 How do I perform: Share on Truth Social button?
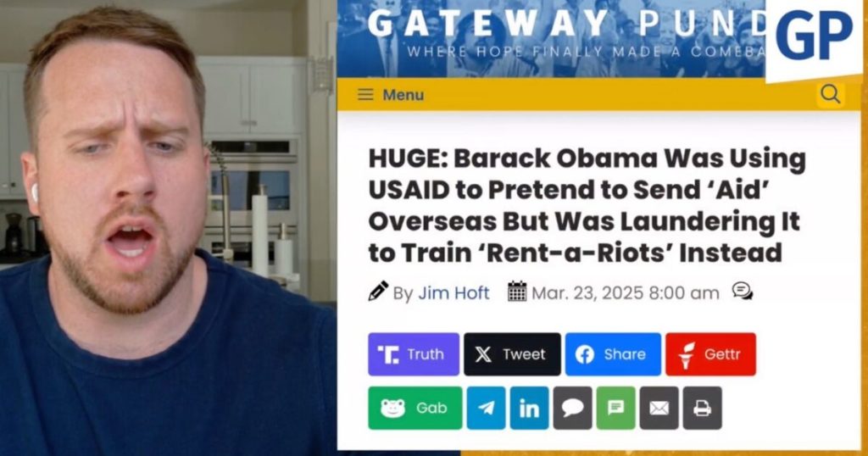click(414, 354)
